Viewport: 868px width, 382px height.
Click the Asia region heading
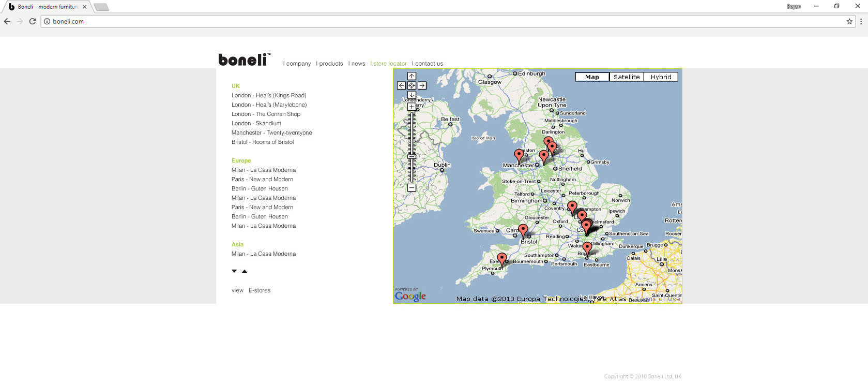point(237,244)
